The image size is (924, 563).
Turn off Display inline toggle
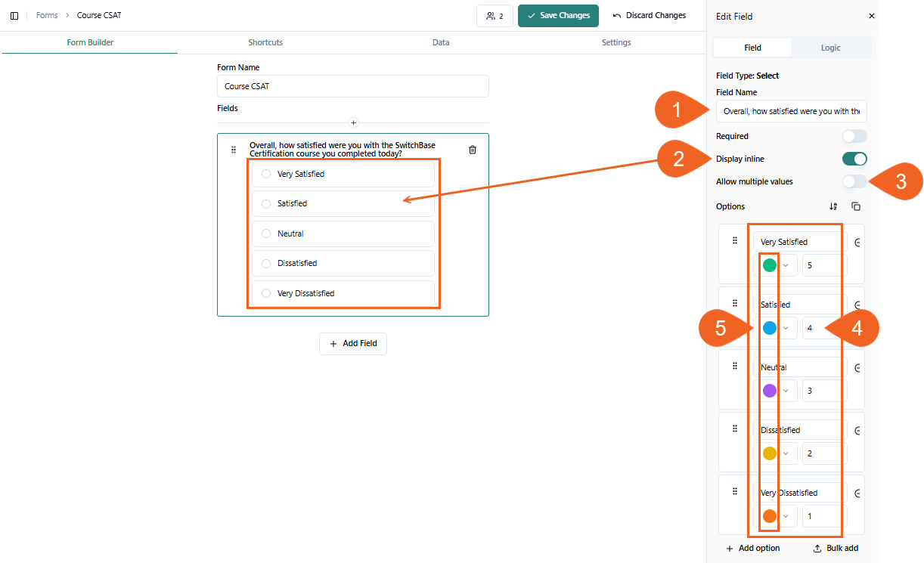[x=854, y=159]
